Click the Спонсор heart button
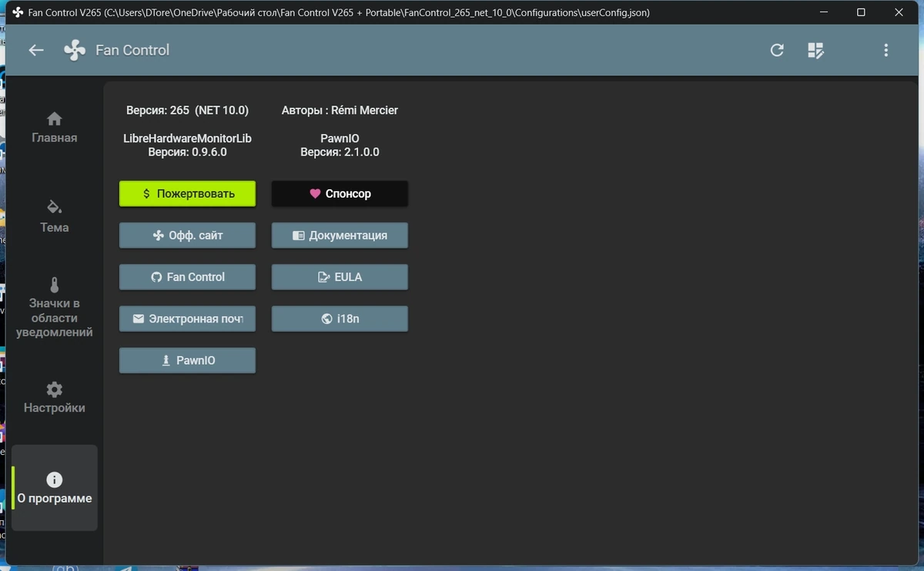The image size is (924, 571). pos(340,194)
